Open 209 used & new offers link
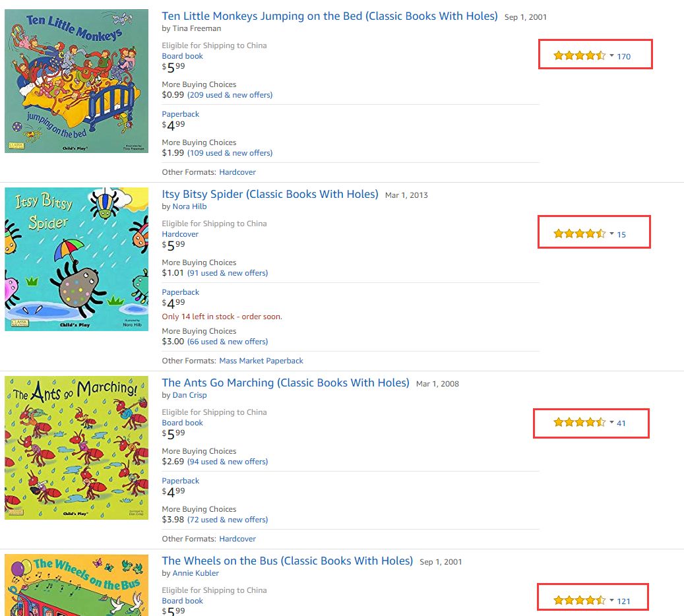 230,95
